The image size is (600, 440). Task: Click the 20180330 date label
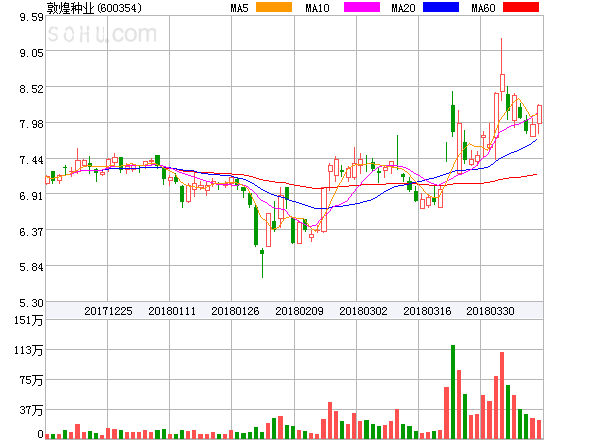(490, 311)
